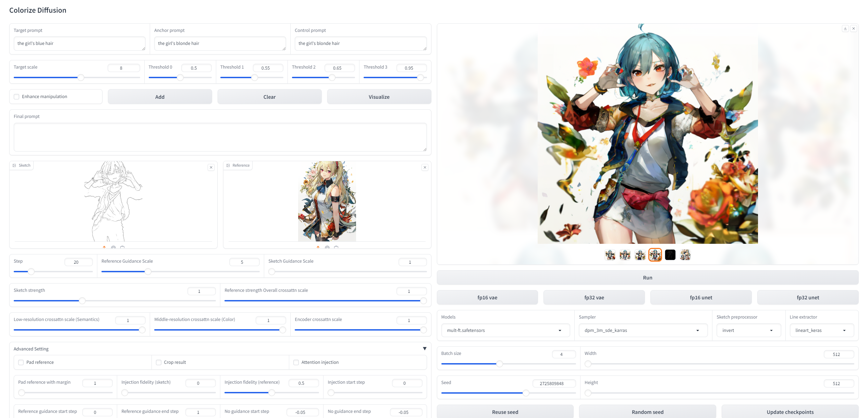Click the Target prompt text field
The height and width of the screenshot is (418, 868).
coord(80,44)
